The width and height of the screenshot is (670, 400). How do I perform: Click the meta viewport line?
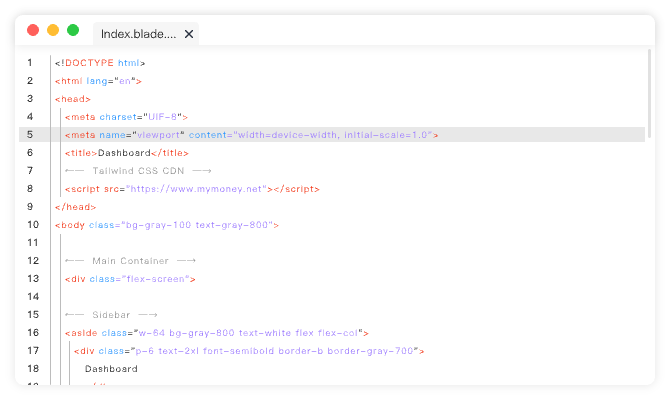click(x=251, y=135)
